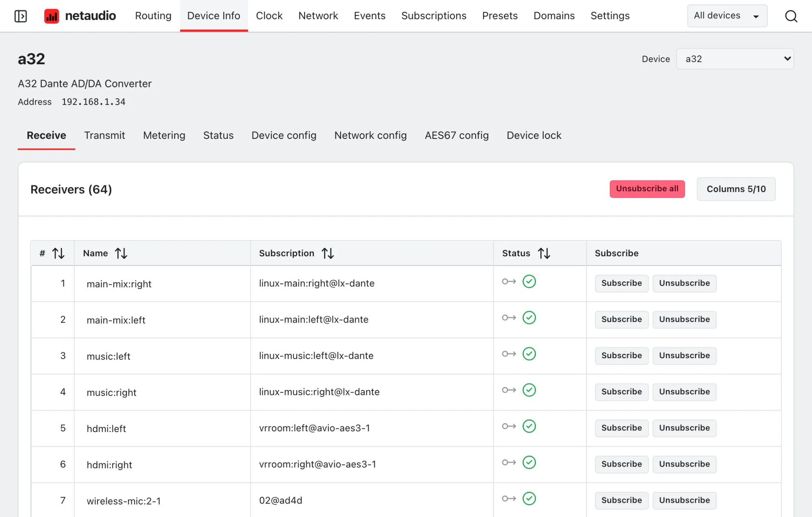Switch to the Network config tab

click(x=370, y=135)
